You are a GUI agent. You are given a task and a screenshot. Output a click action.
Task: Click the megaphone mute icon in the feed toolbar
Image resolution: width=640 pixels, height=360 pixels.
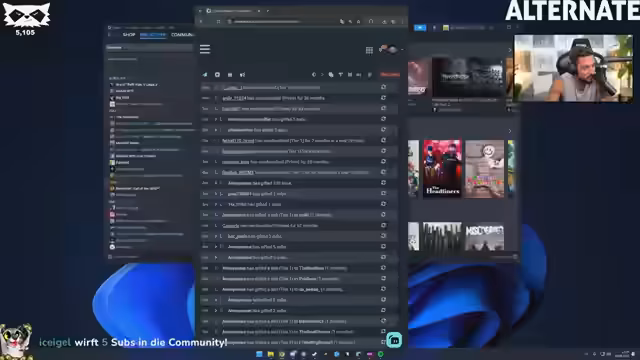pos(242,75)
